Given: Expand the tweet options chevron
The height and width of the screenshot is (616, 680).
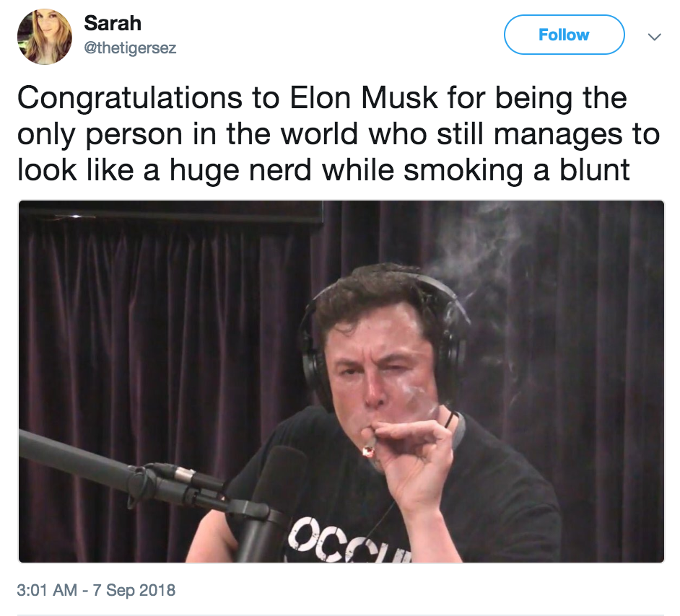Looking at the screenshot, I should (x=655, y=37).
